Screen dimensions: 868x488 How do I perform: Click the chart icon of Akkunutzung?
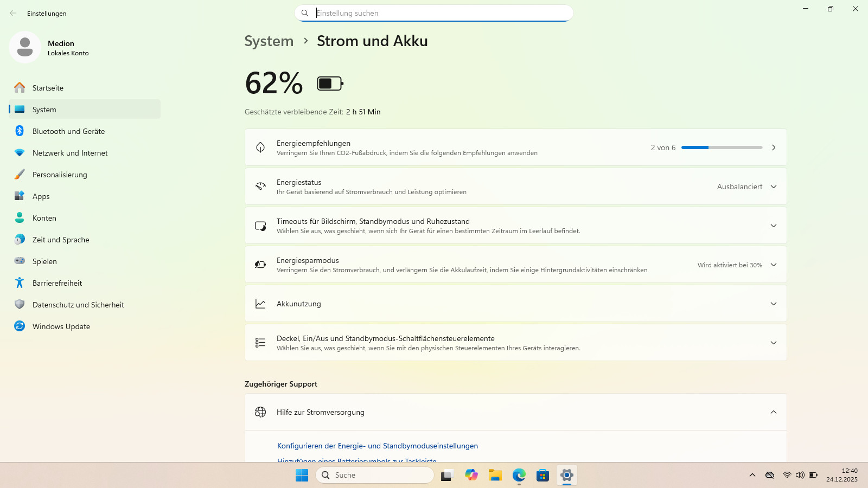pos(260,304)
